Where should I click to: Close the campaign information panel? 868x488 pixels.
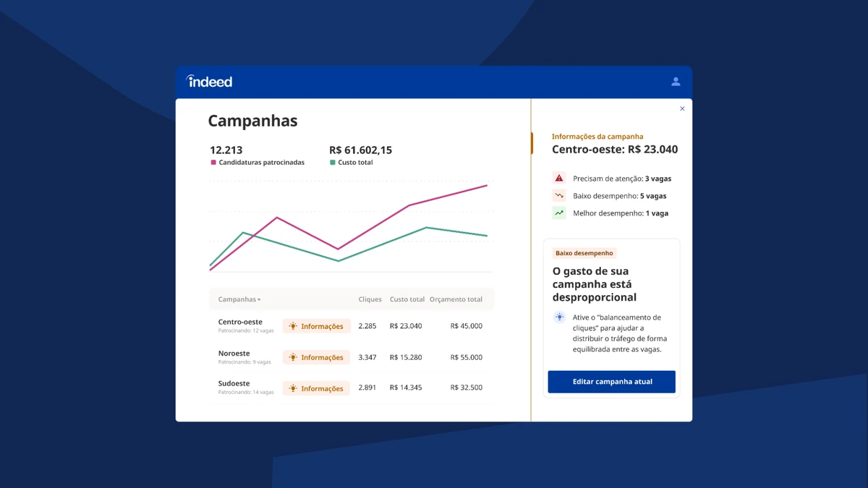tap(682, 108)
